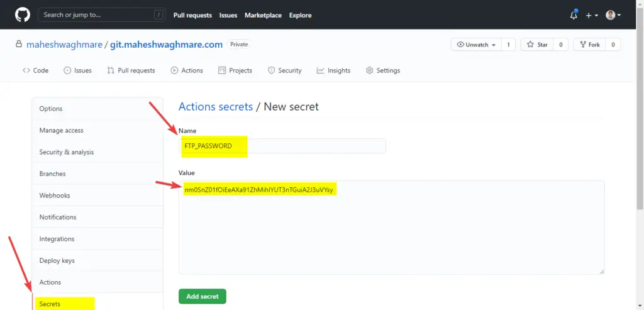Viewport: 644px width, 310px height.
Task: Focus the Search or jump to field
Action: [x=102, y=15]
